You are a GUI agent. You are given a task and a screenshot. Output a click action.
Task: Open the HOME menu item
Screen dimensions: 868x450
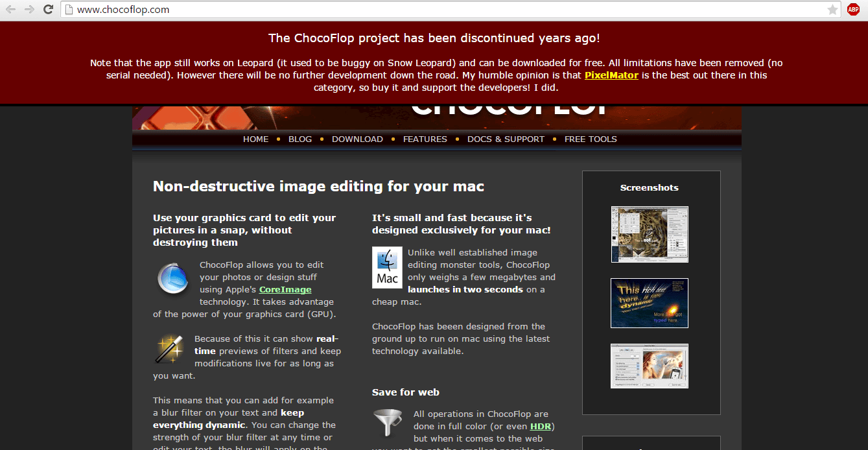point(255,139)
